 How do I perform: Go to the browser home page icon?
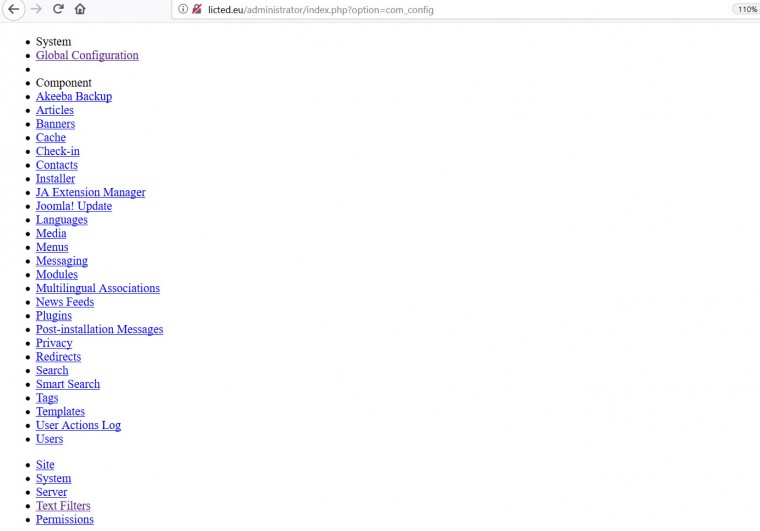point(80,9)
